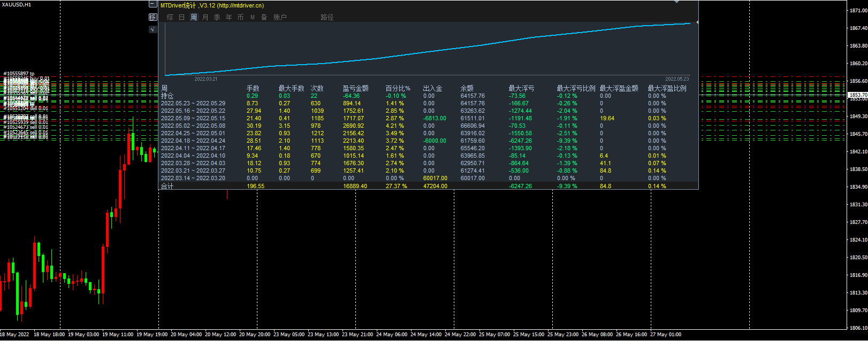Image resolution: width=868 pixels, height=341 pixels.
Task: Open the mtdriver.cn link in title
Action: click(240, 5)
